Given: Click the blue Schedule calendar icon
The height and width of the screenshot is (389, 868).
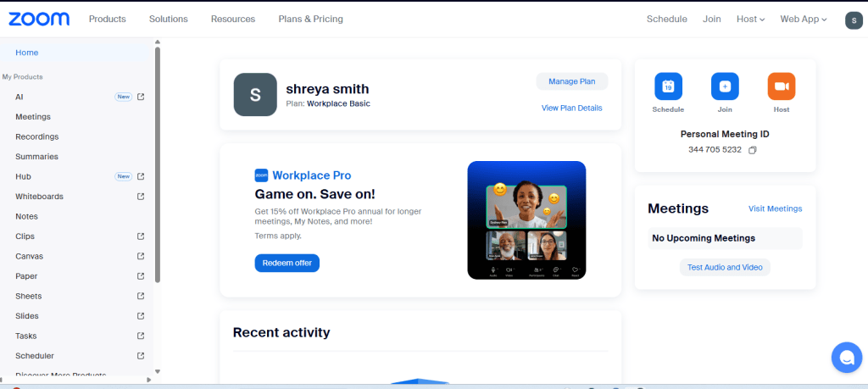Looking at the screenshot, I should [668, 86].
